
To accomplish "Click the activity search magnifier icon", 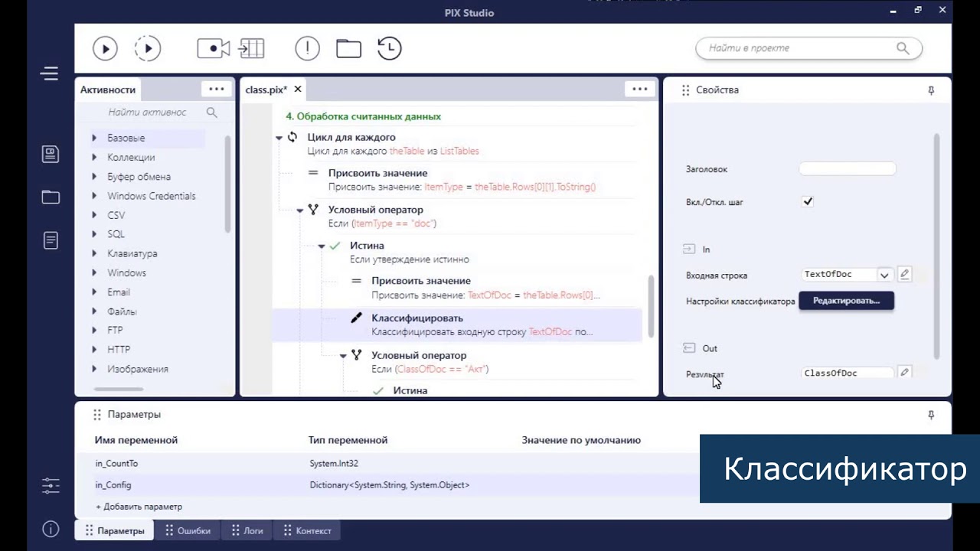I will click(x=212, y=112).
